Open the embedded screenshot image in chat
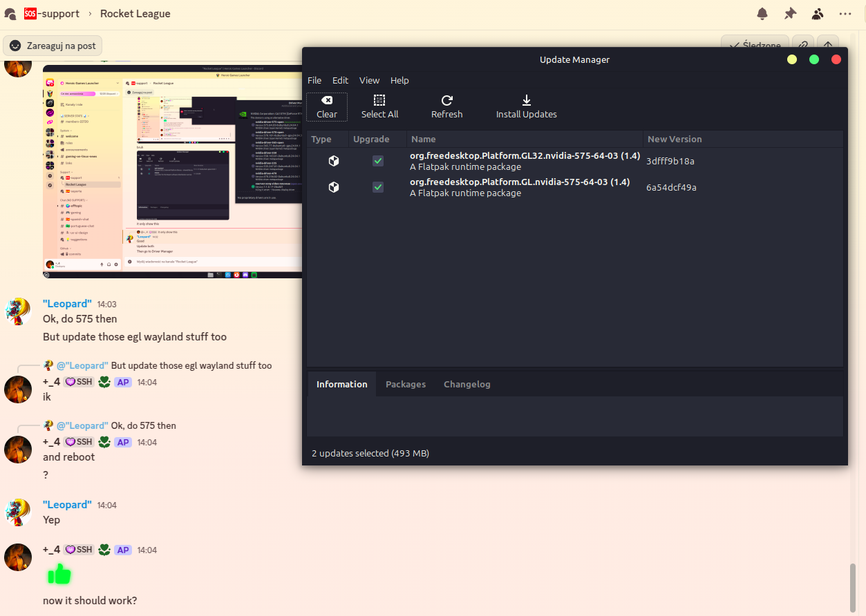 (173, 171)
